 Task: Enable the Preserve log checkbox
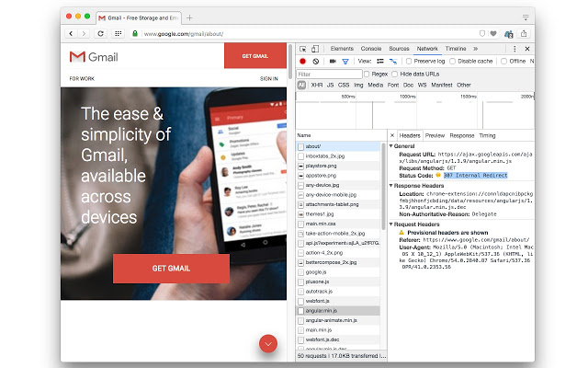pyautogui.click(x=409, y=62)
